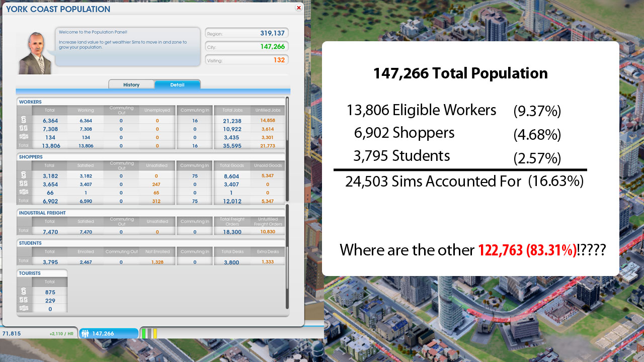This screenshot has width=644, height=362.
Task: Click the 14,858 unfilled jobs value
Action: tap(268, 121)
